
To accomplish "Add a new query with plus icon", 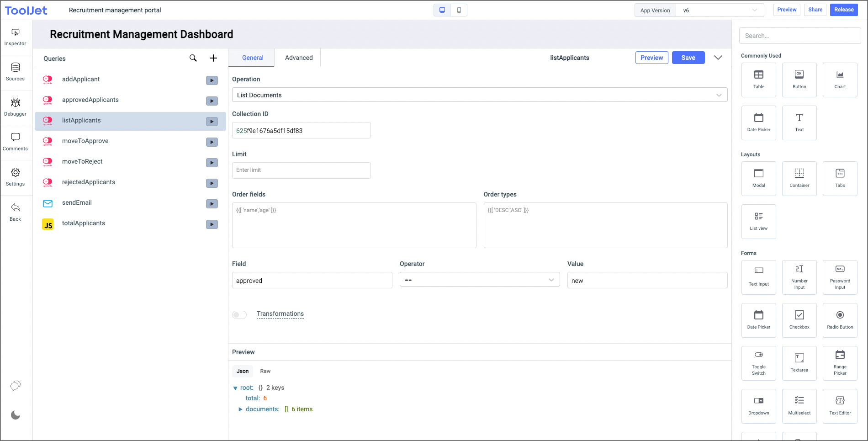I will click(213, 58).
